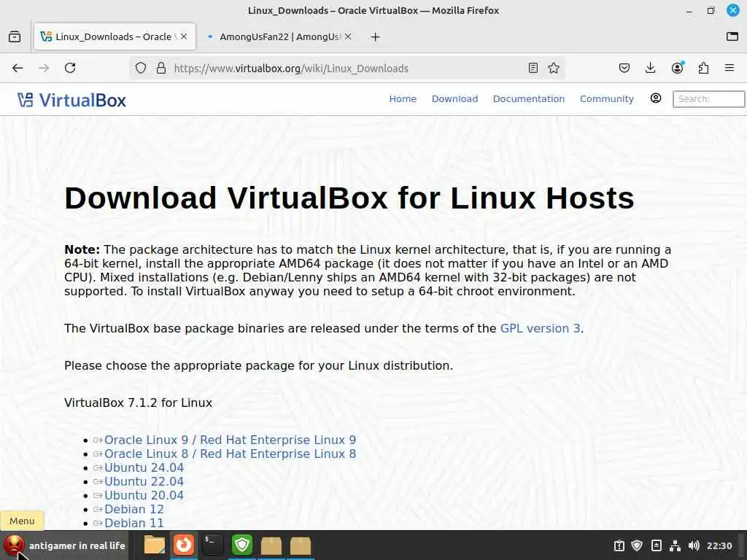747x560 pixels.
Task: Open the Community nav link
Action: (606, 99)
